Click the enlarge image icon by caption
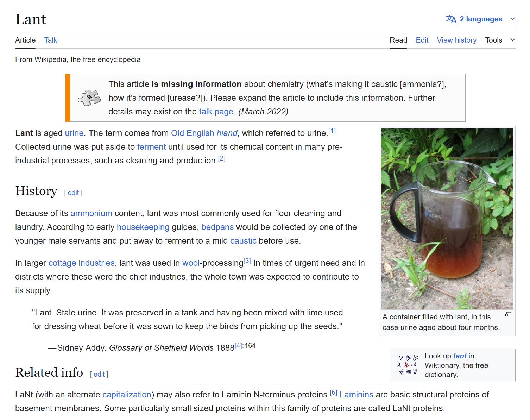 tap(508, 314)
